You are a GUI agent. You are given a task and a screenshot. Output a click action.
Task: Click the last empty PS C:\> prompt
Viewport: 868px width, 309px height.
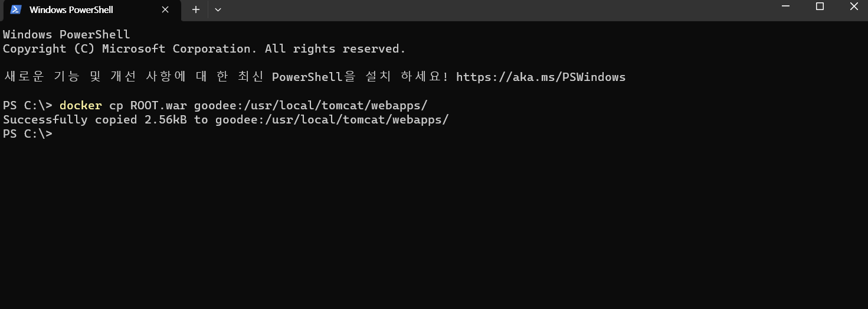(x=28, y=134)
